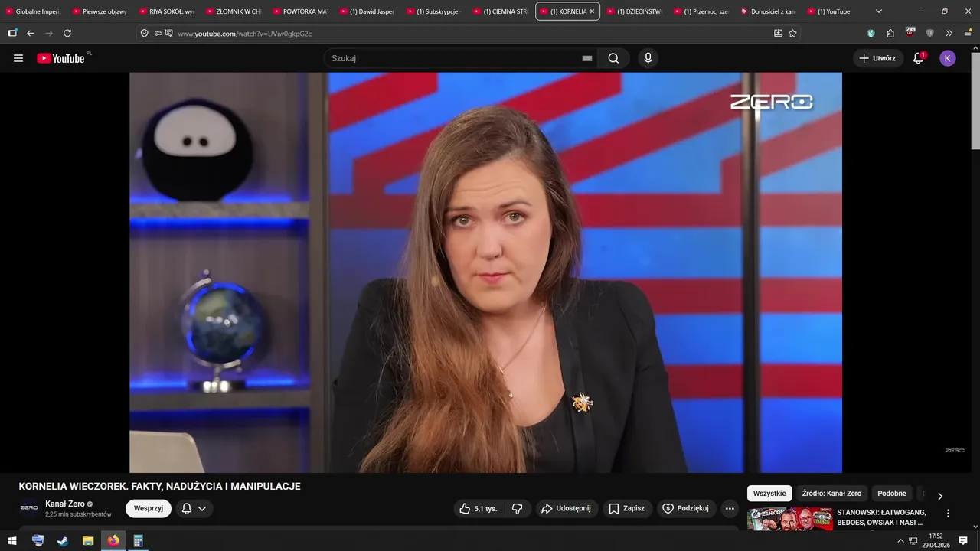The image size is (980, 551).
Task: Open the account avatar "K" menu
Action: (948, 58)
